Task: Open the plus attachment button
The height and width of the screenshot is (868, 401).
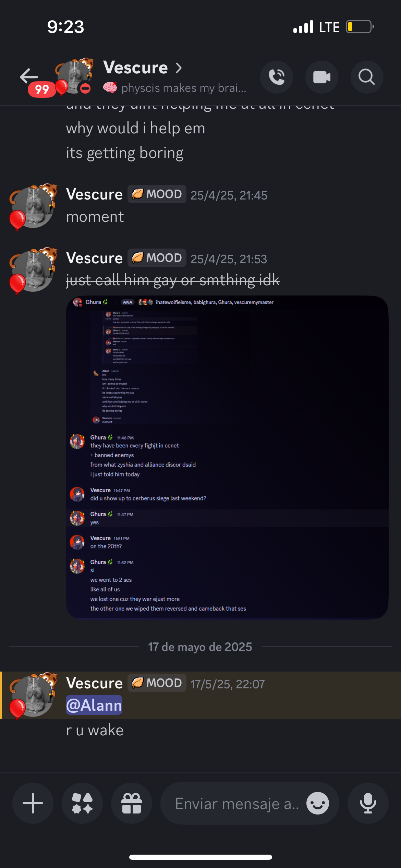Action: (33, 803)
